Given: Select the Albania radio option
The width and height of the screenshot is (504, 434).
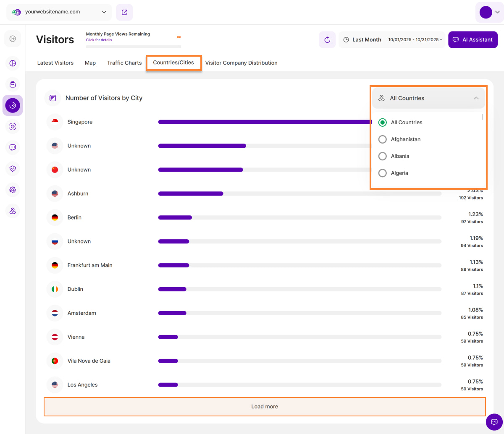Looking at the screenshot, I should [383, 156].
